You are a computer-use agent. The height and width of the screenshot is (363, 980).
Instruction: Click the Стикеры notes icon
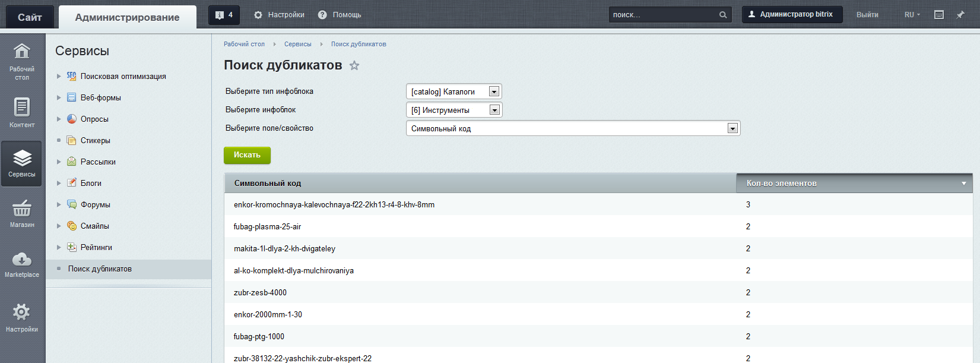[x=71, y=140]
